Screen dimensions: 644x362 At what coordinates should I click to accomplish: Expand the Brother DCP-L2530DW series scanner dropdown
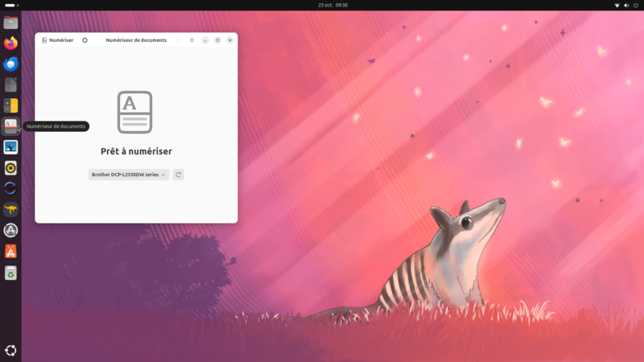[x=129, y=175]
